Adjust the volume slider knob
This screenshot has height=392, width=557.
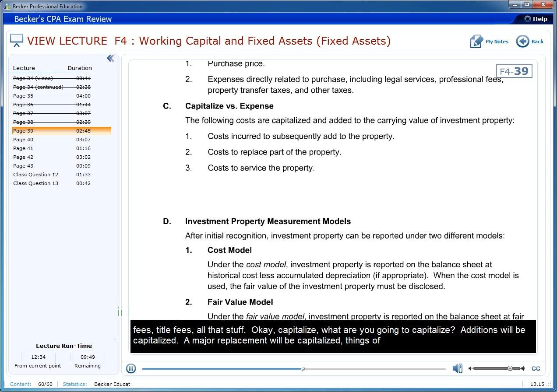coord(510,368)
